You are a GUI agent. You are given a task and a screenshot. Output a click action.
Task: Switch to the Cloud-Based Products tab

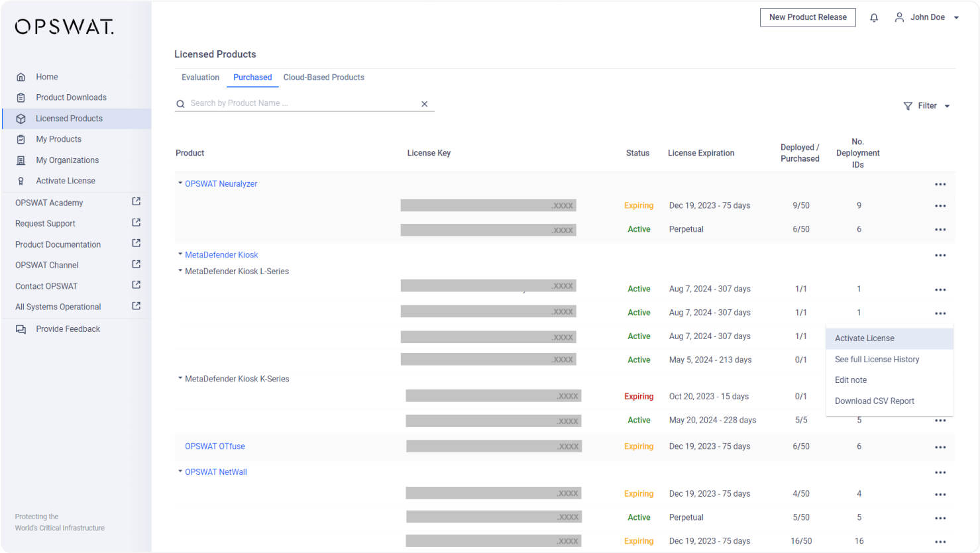pyautogui.click(x=324, y=77)
